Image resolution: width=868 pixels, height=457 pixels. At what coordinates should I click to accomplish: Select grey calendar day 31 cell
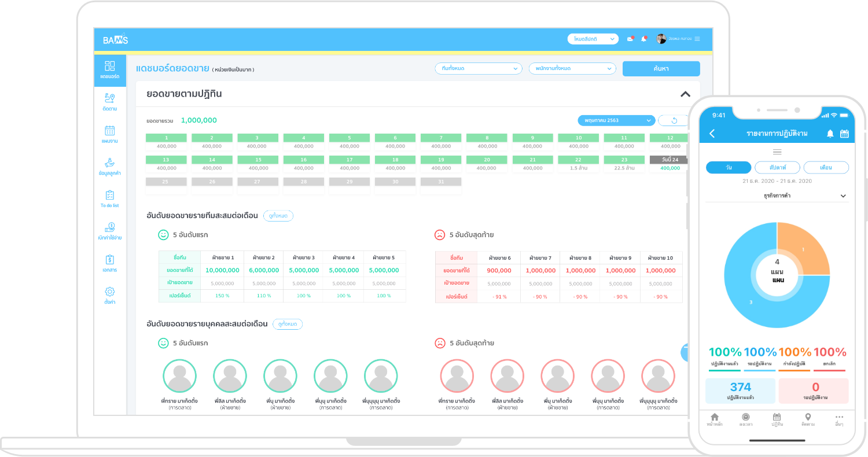coord(441,186)
